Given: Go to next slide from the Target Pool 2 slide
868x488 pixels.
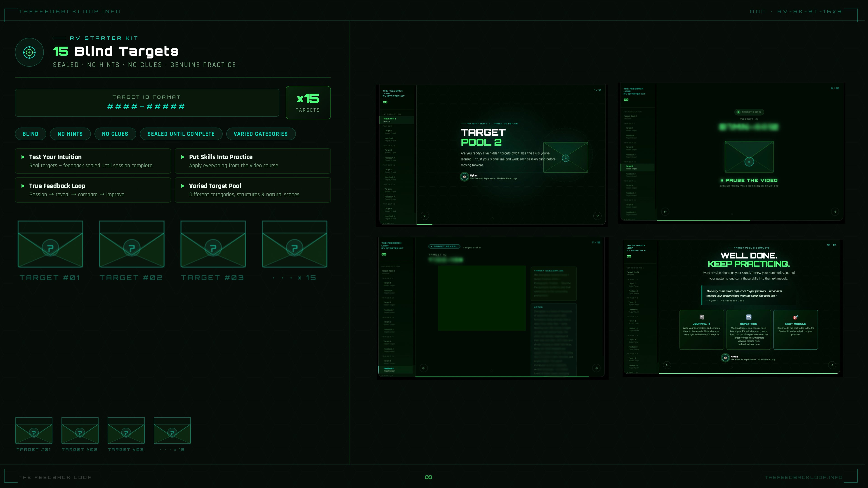Looking at the screenshot, I should [x=597, y=216].
